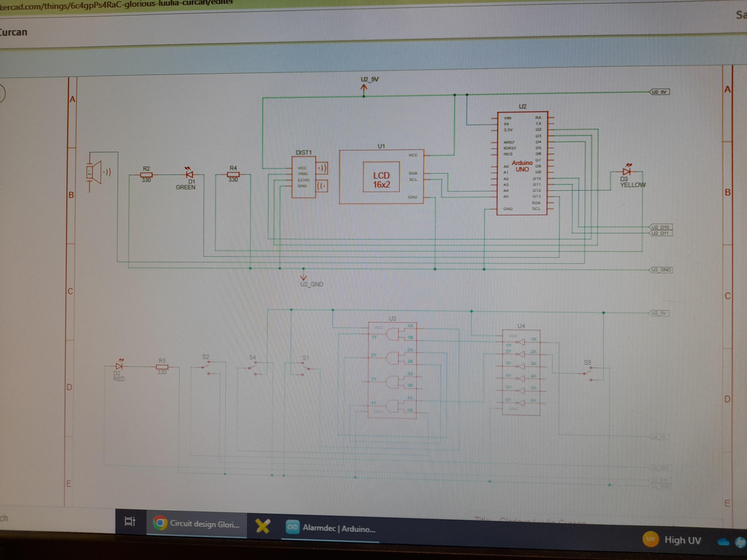Select the U2_D11 net label tag
Screen dimensions: 747x560
(x=661, y=233)
